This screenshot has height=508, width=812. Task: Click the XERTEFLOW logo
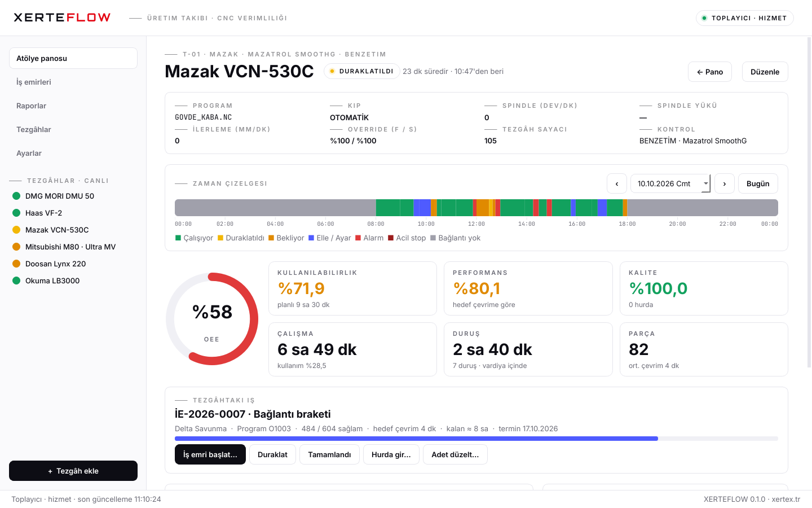tap(62, 17)
